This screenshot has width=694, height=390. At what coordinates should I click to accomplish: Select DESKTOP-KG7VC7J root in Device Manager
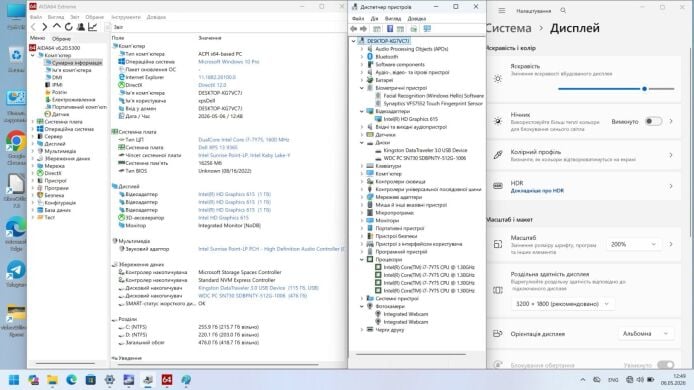(388, 41)
